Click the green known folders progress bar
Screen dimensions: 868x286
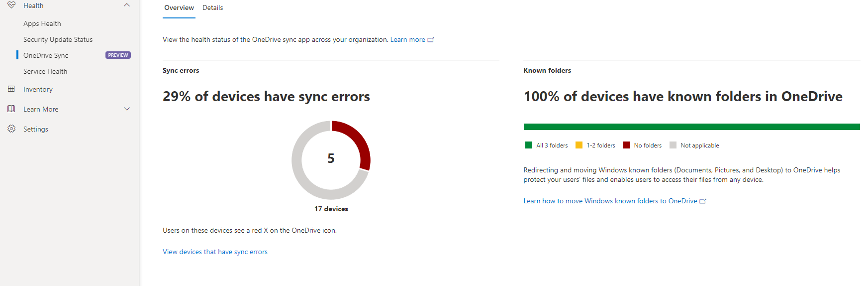coord(691,127)
